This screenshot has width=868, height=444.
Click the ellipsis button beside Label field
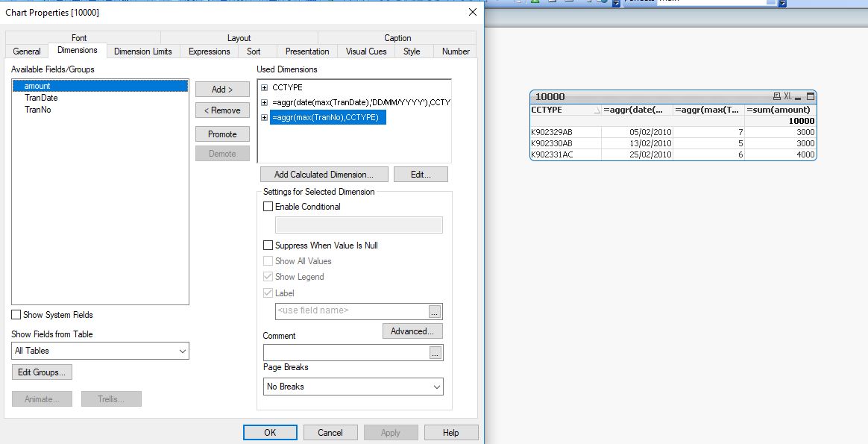tap(435, 311)
